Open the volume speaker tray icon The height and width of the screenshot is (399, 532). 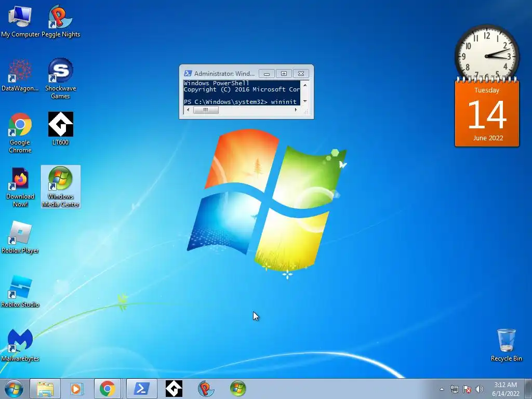pyautogui.click(x=480, y=389)
